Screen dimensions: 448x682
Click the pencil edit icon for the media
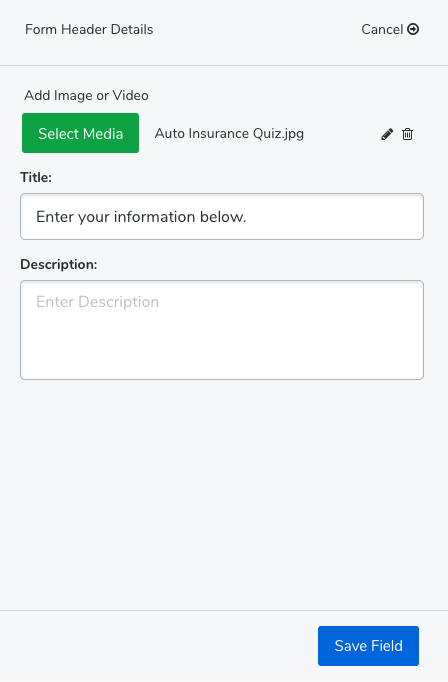click(x=387, y=134)
